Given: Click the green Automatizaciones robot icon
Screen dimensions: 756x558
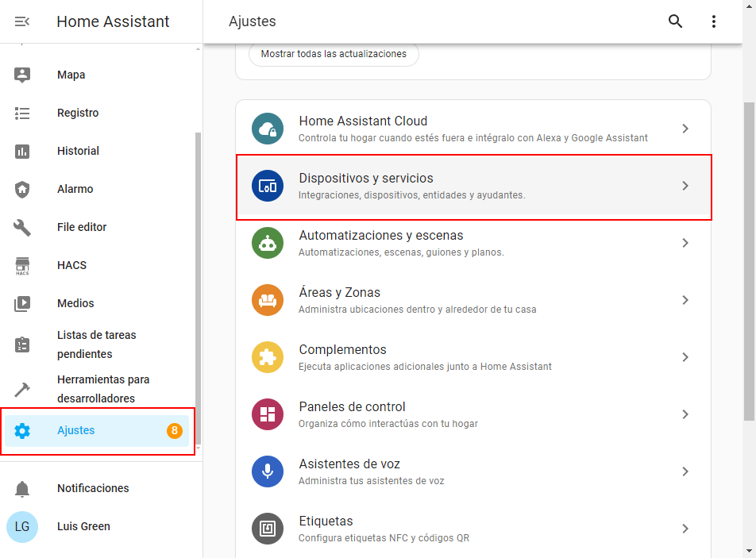Looking at the screenshot, I should click(268, 243).
